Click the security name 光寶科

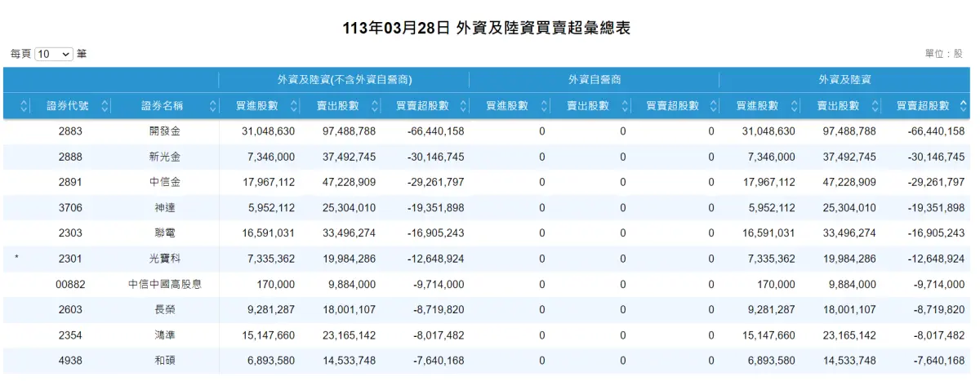(164, 259)
